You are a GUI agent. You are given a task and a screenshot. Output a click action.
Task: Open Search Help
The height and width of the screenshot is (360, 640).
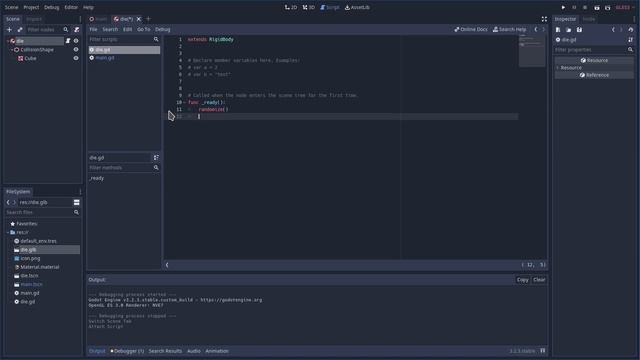[509, 29]
